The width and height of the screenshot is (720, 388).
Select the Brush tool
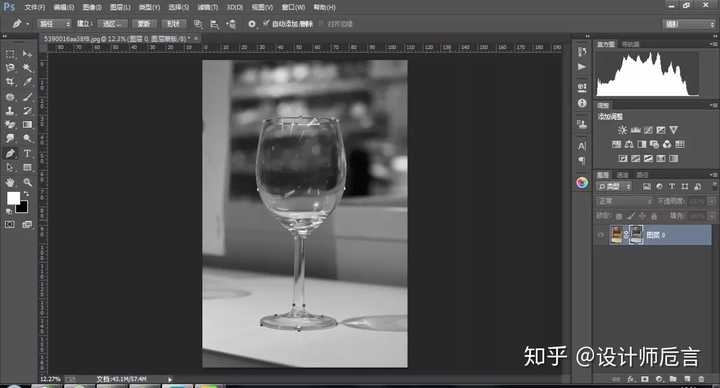(27, 96)
